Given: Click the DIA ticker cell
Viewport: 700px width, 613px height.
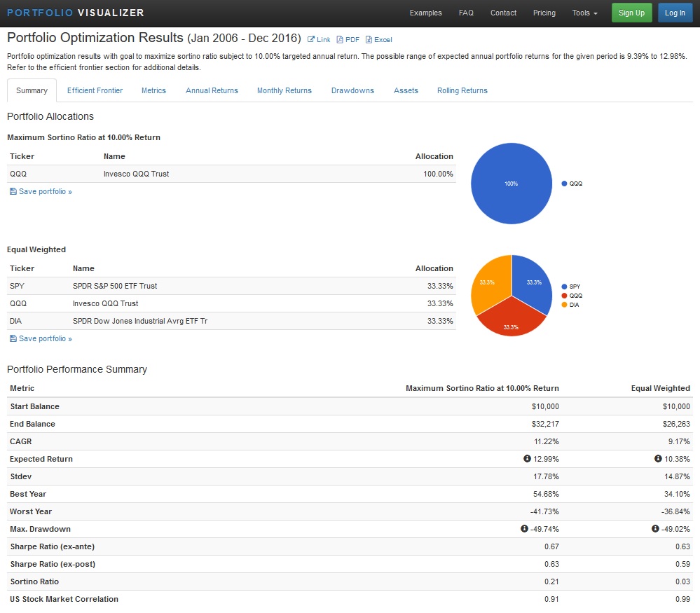Looking at the screenshot, I should click(x=15, y=321).
